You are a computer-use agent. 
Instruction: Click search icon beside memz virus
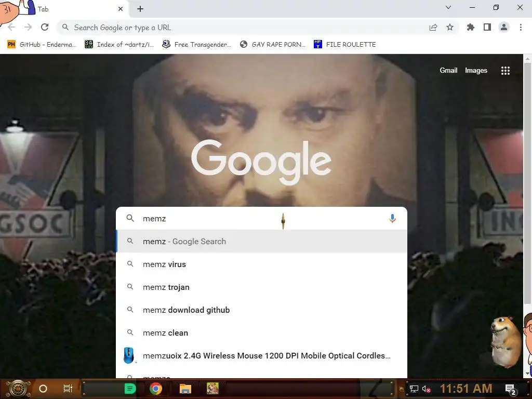(x=130, y=263)
